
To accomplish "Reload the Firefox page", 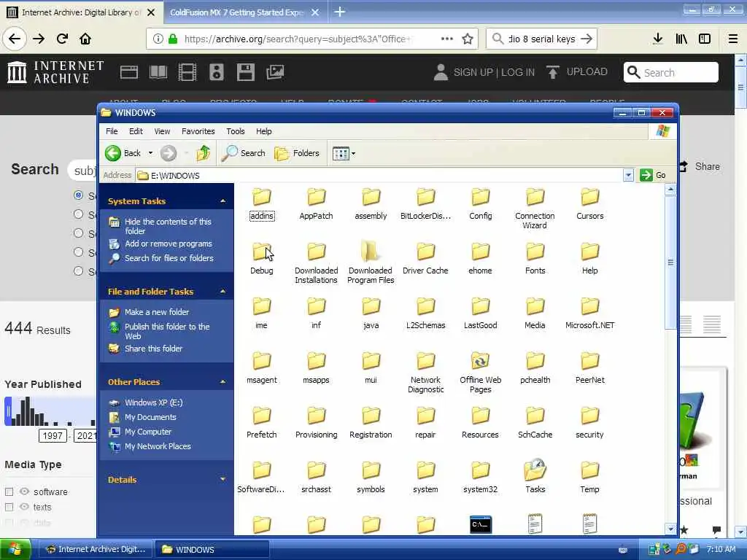I will pos(62,39).
